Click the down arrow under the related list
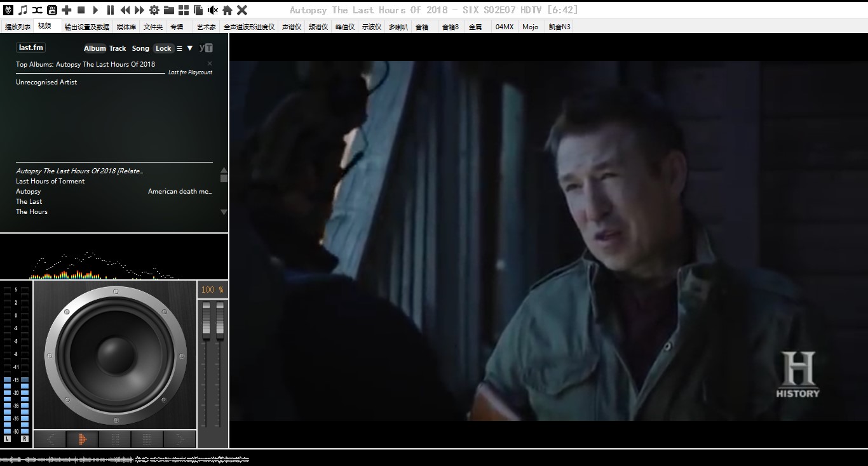The height and width of the screenshot is (466, 868). tap(224, 212)
